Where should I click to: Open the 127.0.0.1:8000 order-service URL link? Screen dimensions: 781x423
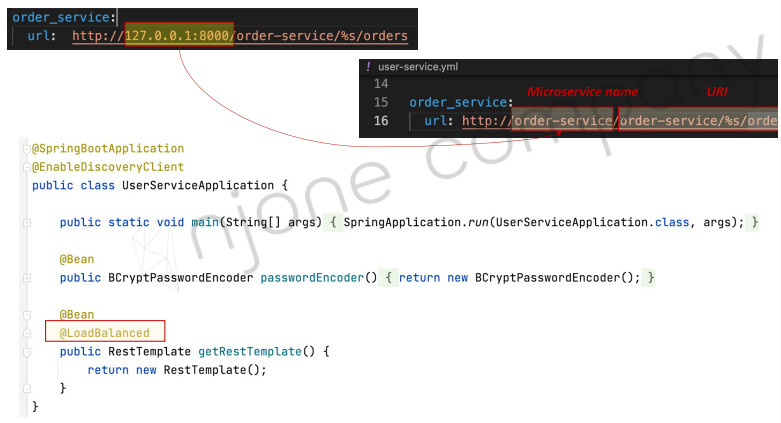[240, 36]
